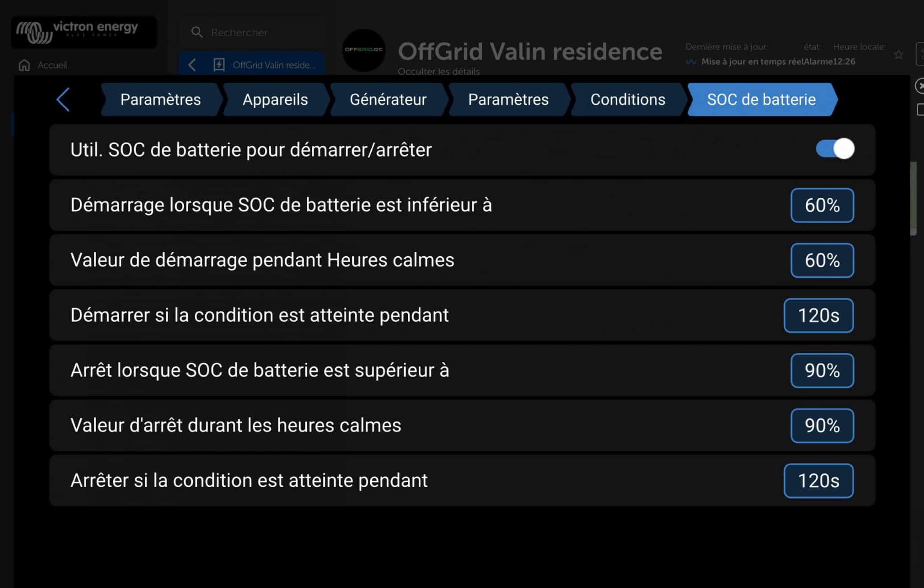This screenshot has height=588, width=924.
Task: Click the search magnifier icon
Action: point(197,32)
